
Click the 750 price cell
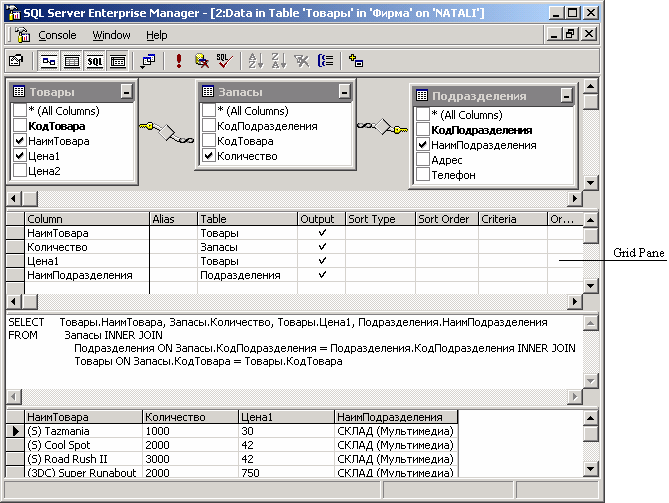pyautogui.click(x=286, y=472)
